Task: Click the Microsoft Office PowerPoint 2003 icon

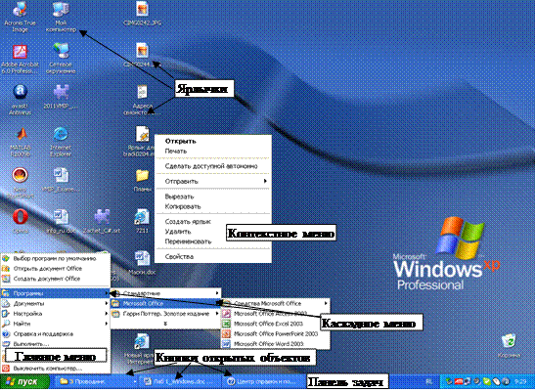Action: 226,333
